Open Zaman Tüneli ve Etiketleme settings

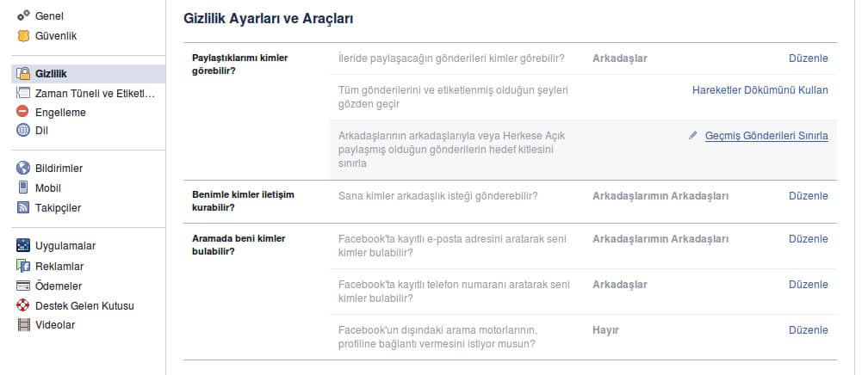(x=95, y=93)
